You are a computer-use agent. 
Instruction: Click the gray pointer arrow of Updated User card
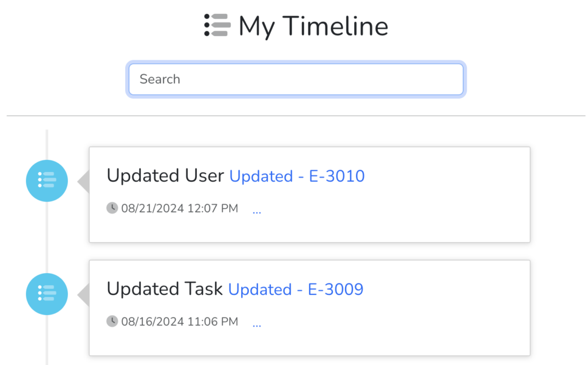coord(83,182)
